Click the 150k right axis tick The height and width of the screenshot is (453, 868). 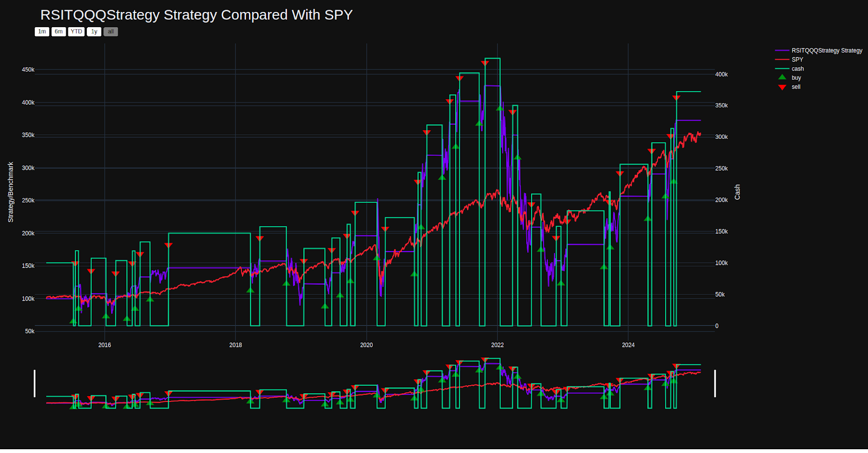click(x=722, y=232)
